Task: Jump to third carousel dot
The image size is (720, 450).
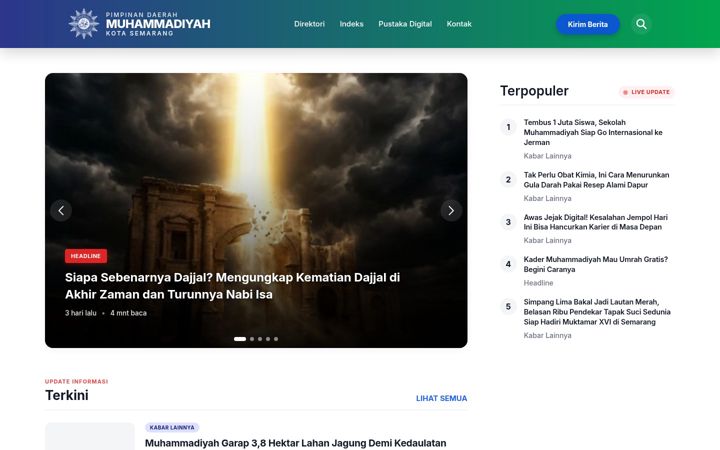Action: click(260, 339)
